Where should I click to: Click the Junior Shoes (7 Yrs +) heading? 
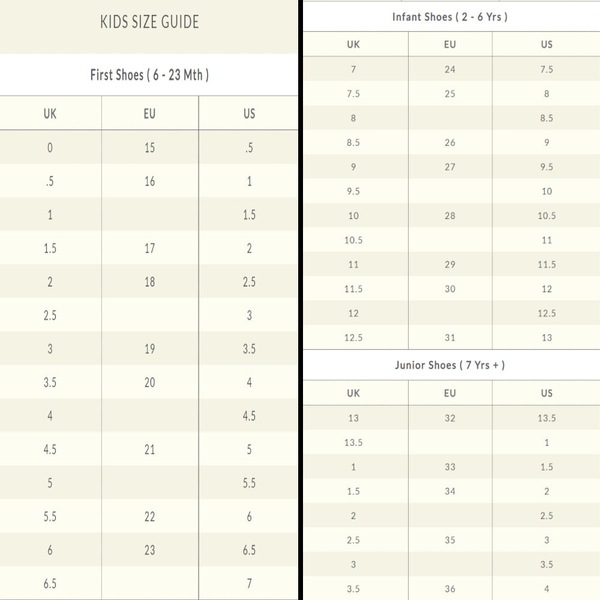[450, 365]
